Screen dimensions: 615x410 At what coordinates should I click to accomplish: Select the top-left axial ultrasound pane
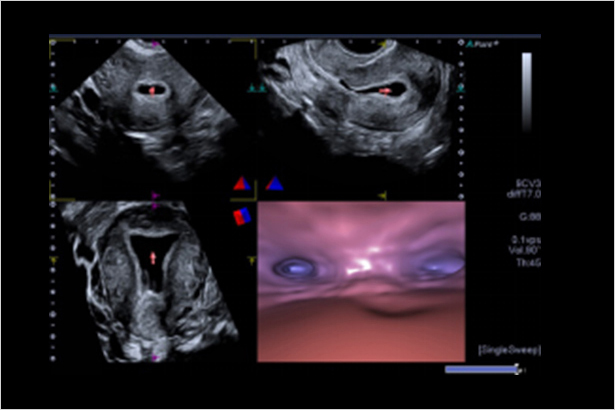click(x=145, y=115)
